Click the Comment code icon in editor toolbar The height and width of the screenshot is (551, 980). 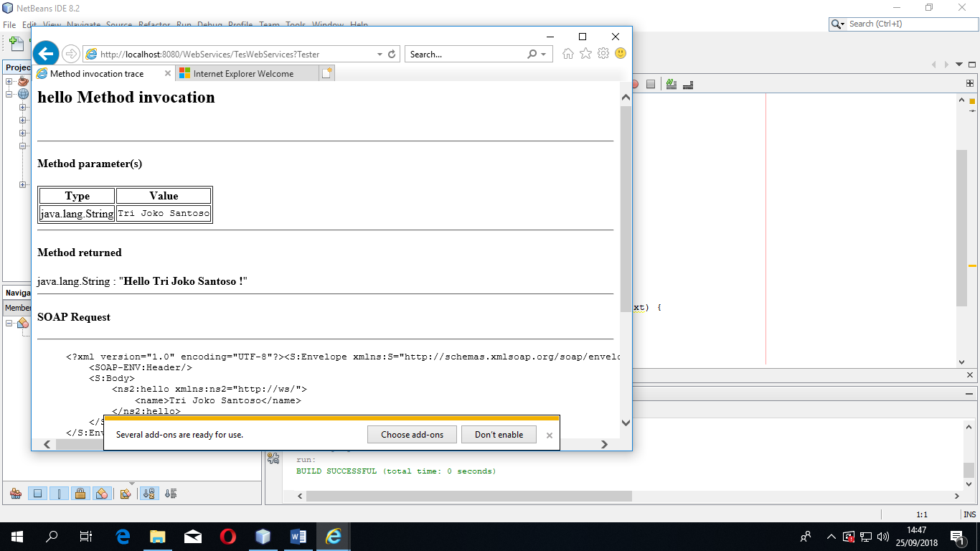[x=671, y=84]
